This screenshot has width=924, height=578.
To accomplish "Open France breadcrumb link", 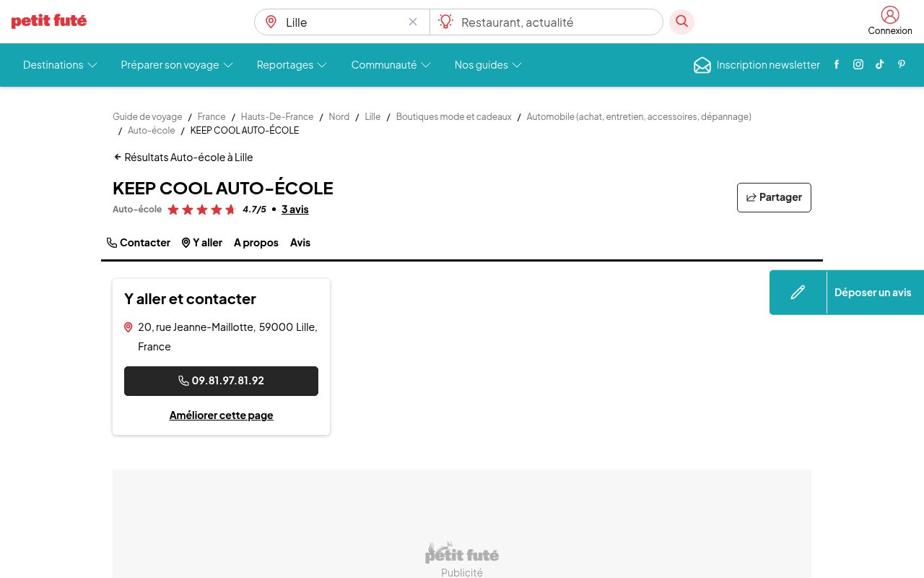I will pyautogui.click(x=212, y=116).
